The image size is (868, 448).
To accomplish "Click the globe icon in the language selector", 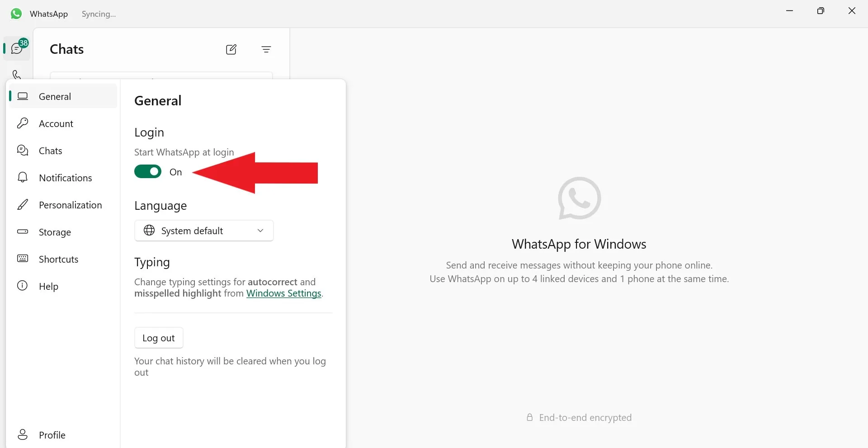I will pos(149,231).
